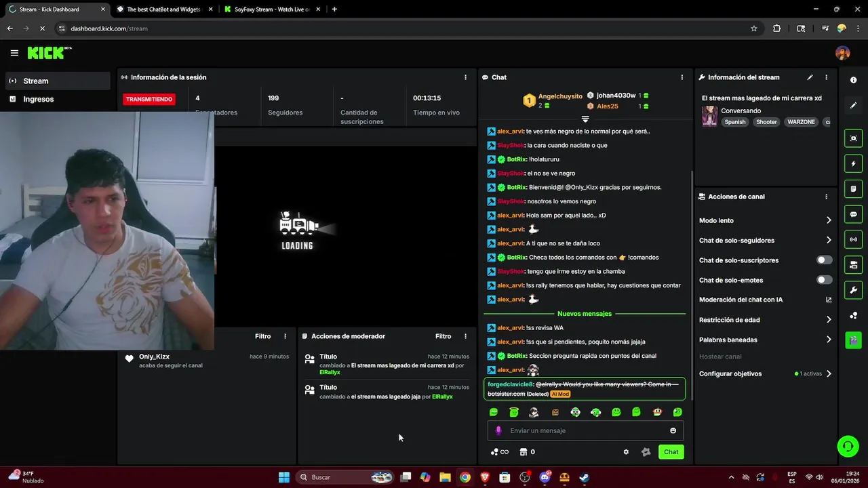
Task: Open the hamburger menu next to Kick logo
Action: 14,53
